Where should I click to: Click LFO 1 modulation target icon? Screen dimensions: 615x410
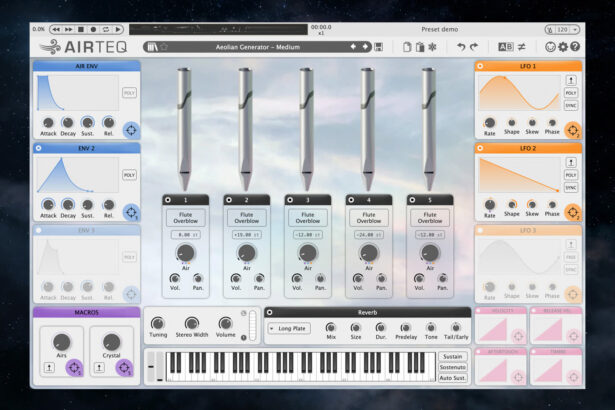point(573,130)
